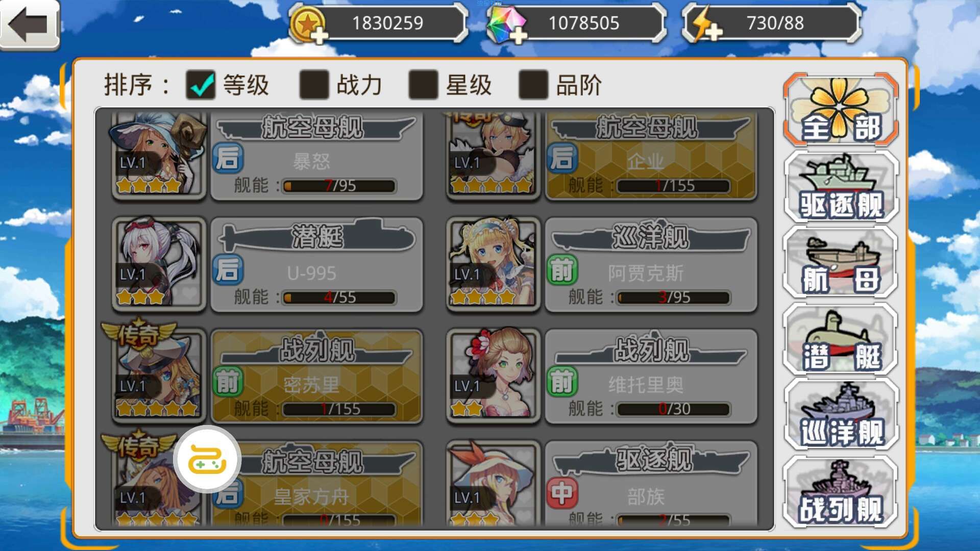Go back using the arrow button

(x=29, y=24)
